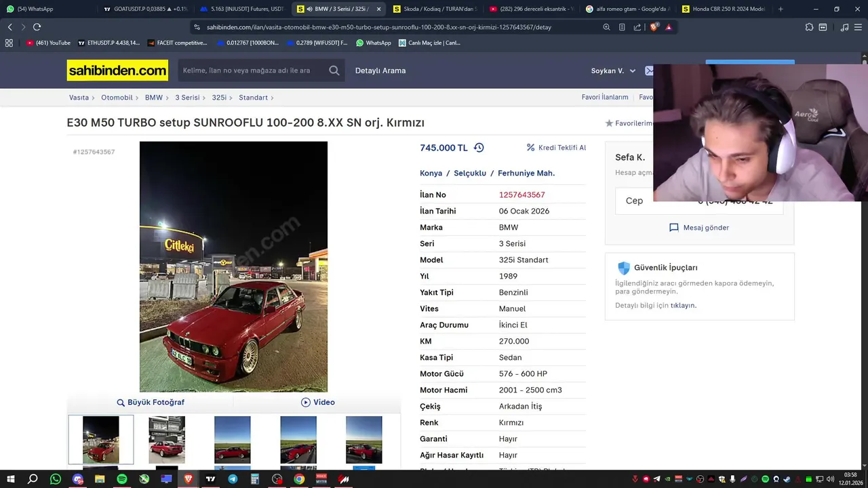This screenshot has height=488, width=868.
Task: Click the Standart breadcrumb
Action: [x=253, y=98]
